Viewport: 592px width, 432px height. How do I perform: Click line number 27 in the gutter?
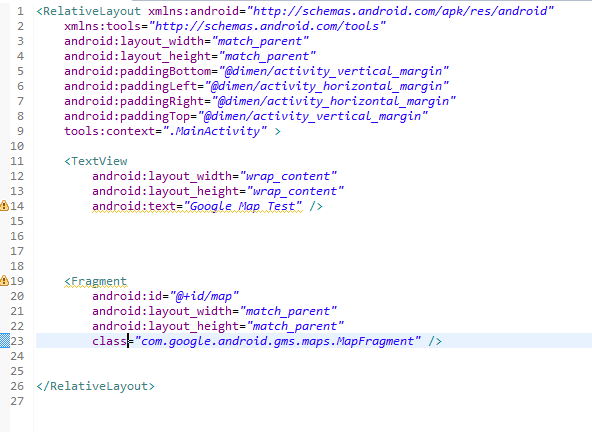[17, 401]
